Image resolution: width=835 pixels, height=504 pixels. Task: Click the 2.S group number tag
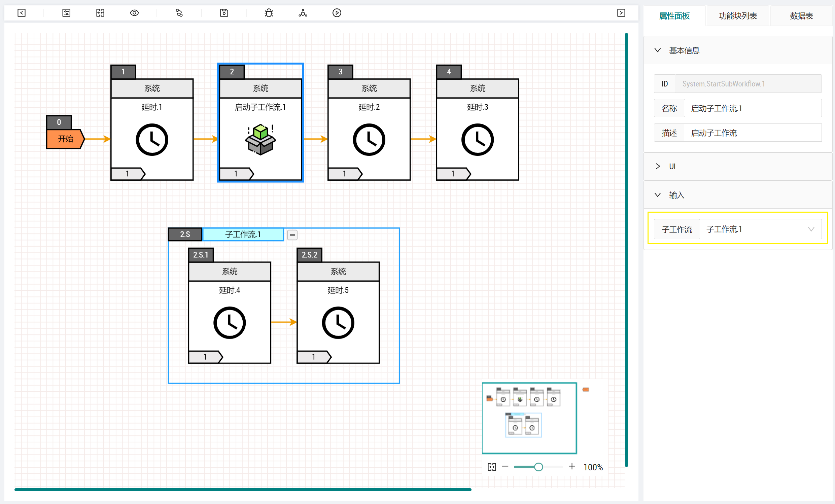[185, 235]
